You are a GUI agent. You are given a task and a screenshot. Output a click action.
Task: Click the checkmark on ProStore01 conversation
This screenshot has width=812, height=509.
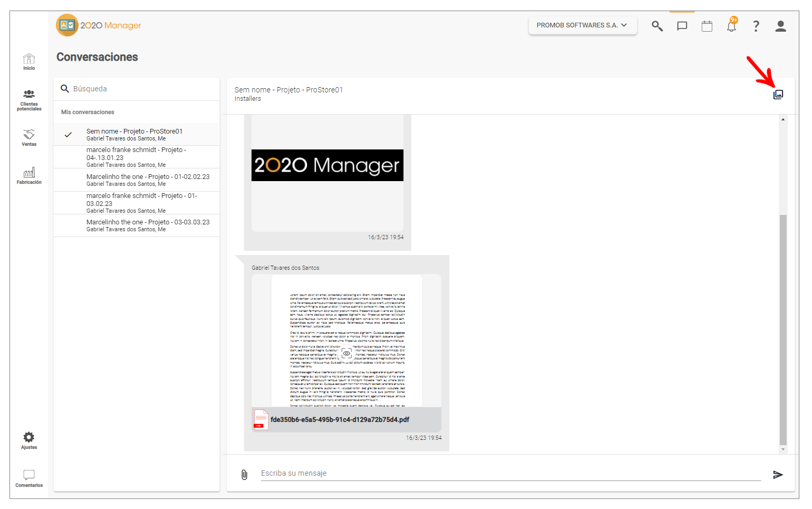(x=68, y=135)
